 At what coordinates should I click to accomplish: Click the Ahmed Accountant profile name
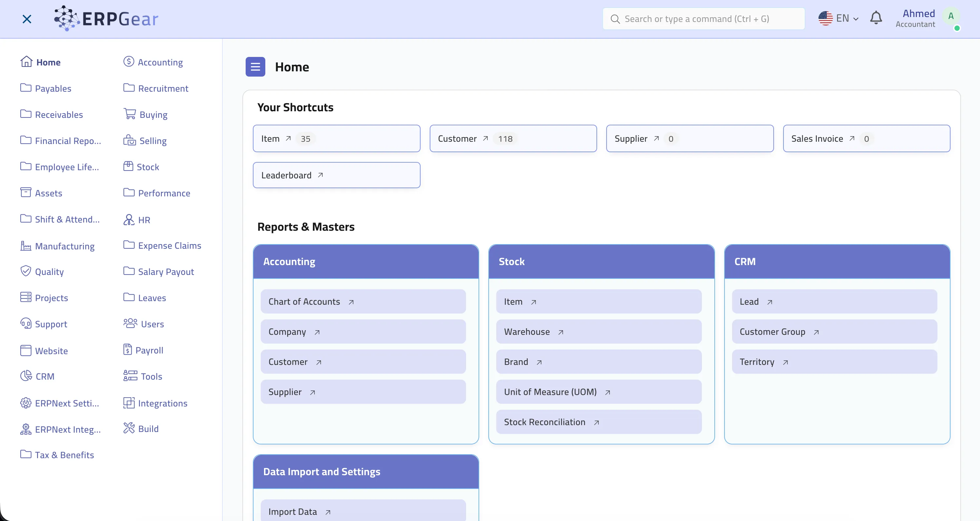[915, 18]
